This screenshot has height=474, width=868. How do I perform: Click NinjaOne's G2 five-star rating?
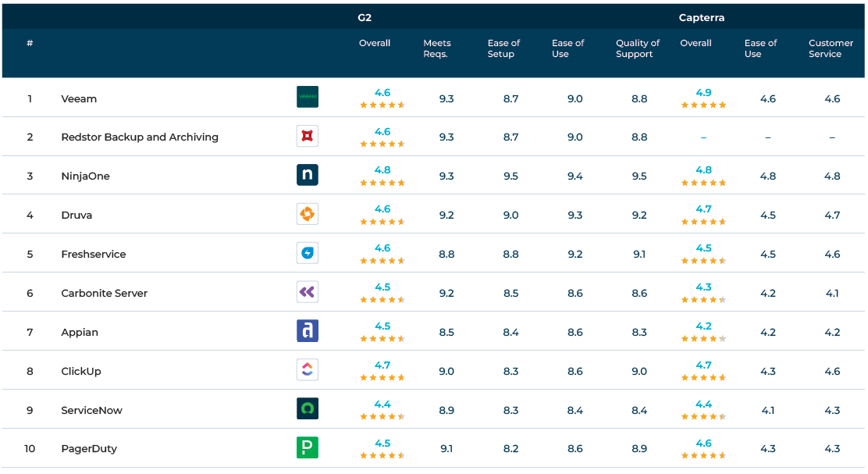point(382,183)
